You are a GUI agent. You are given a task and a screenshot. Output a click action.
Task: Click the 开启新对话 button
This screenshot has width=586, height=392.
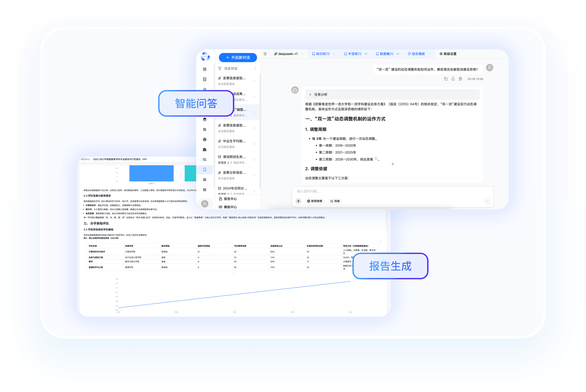click(x=238, y=58)
